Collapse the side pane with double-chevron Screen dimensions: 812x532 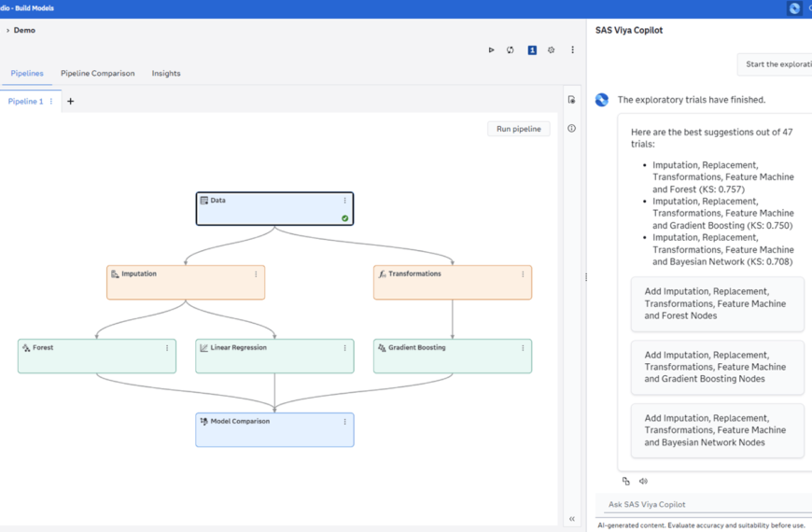pos(572,519)
